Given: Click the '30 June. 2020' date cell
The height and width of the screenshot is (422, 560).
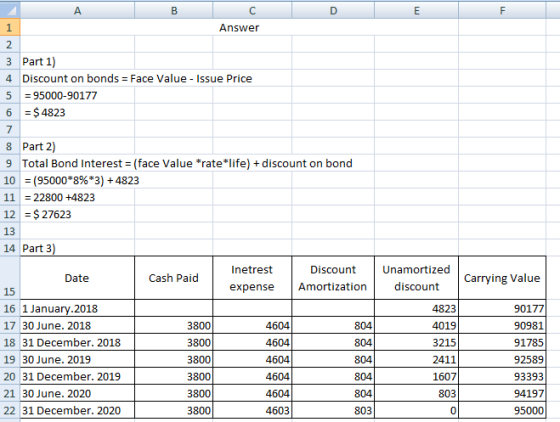Looking at the screenshot, I should point(77,393).
